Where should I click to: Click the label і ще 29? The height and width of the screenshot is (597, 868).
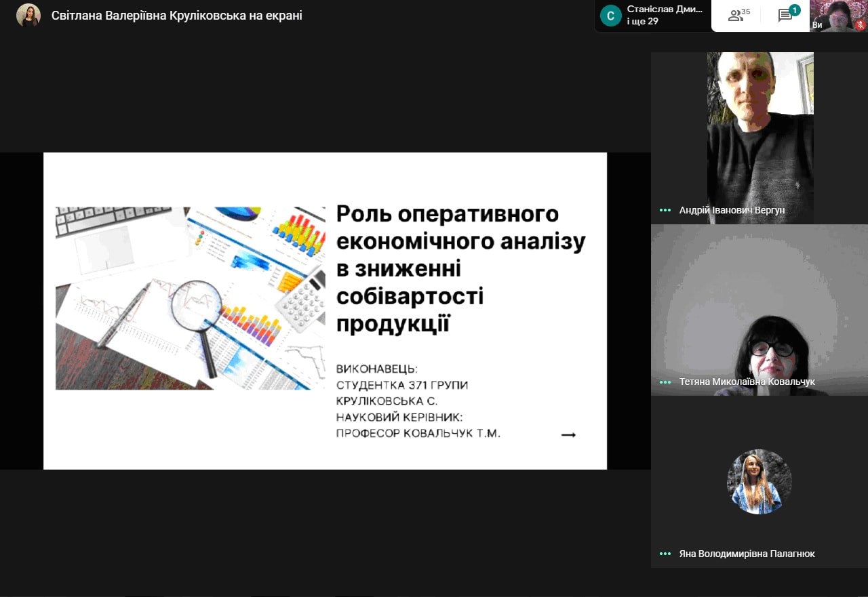(x=643, y=22)
